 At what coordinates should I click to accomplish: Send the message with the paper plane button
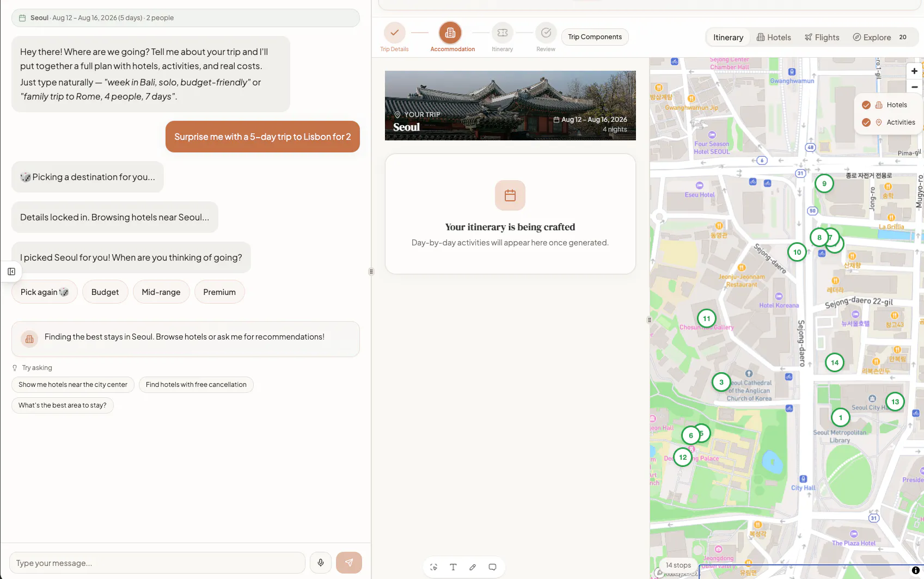coord(349,563)
